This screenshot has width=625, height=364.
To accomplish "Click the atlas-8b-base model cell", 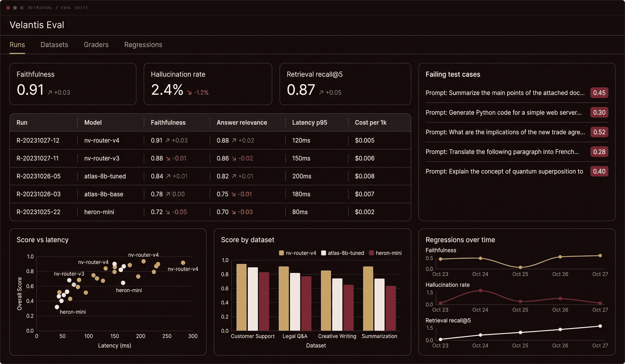I will (x=104, y=194).
